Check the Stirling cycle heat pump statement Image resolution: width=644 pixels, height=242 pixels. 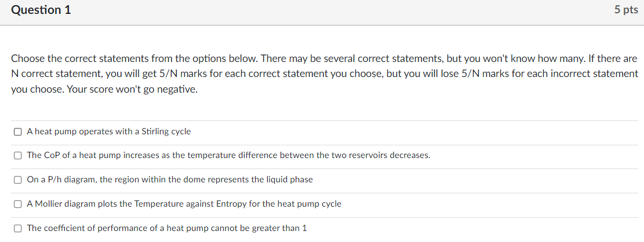click(x=17, y=131)
